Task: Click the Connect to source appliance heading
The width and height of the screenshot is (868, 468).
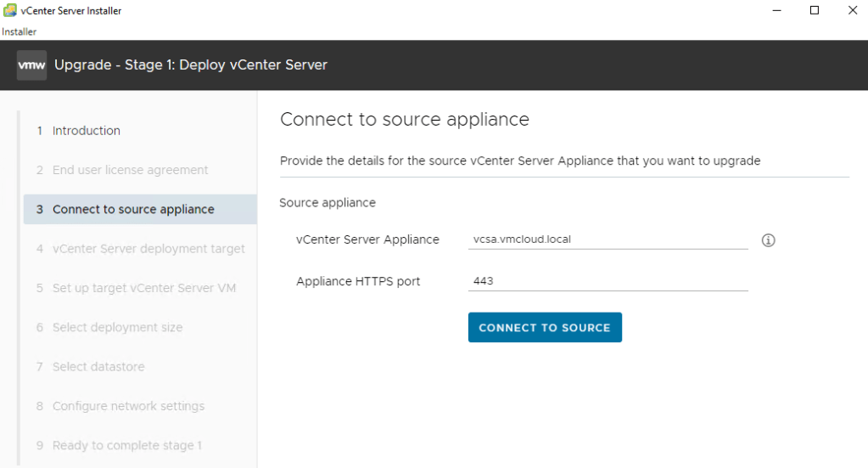Action: (404, 120)
